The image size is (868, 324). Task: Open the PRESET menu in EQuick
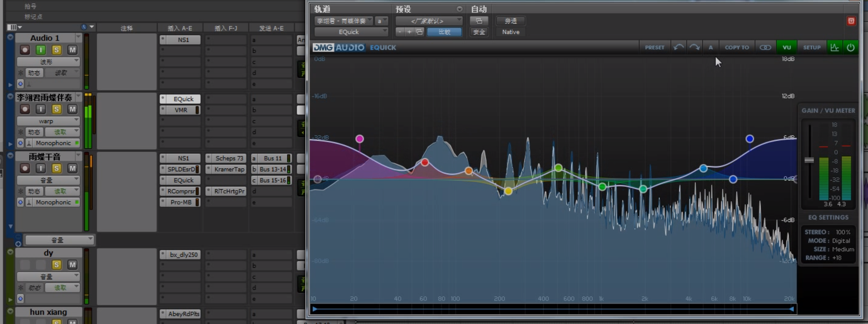(654, 47)
